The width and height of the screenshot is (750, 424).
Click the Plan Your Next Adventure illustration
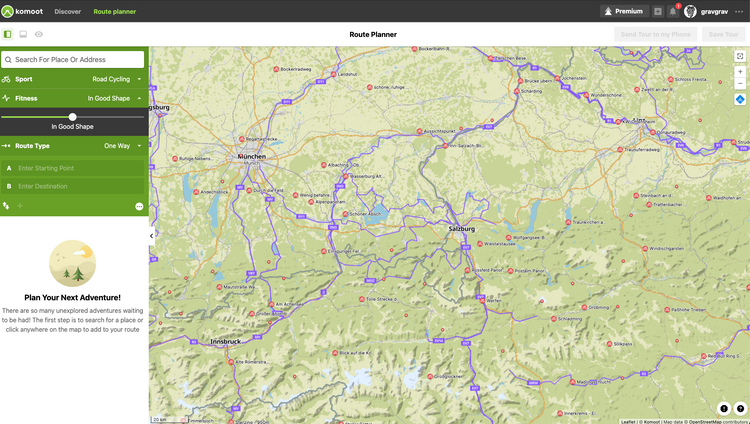(x=73, y=263)
